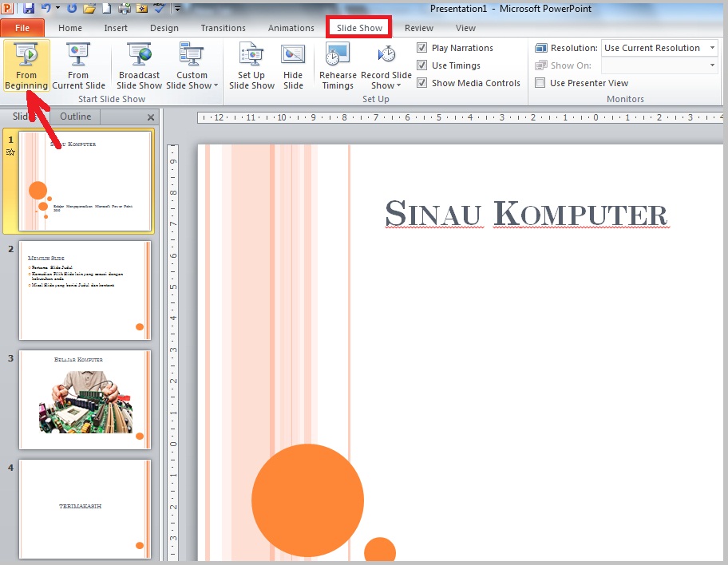
Task: Click the Hide Slide button
Action: pos(293,65)
